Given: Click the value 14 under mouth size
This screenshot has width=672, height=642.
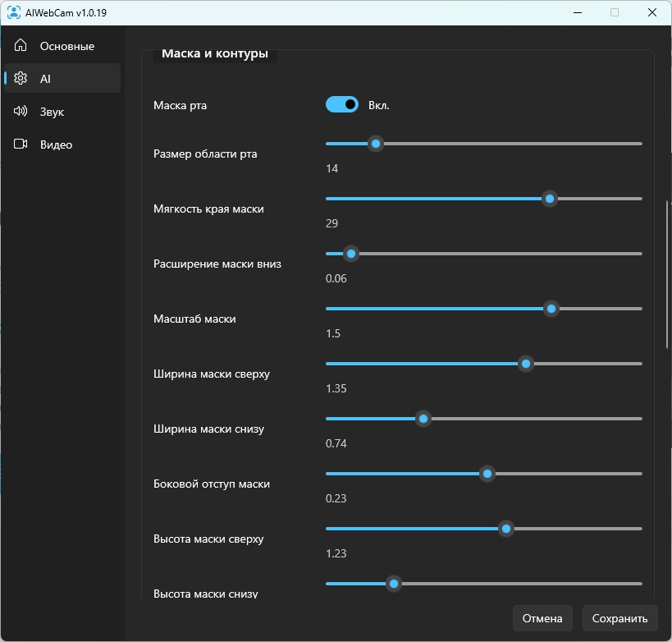Looking at the screenshot, I should 331,168.
